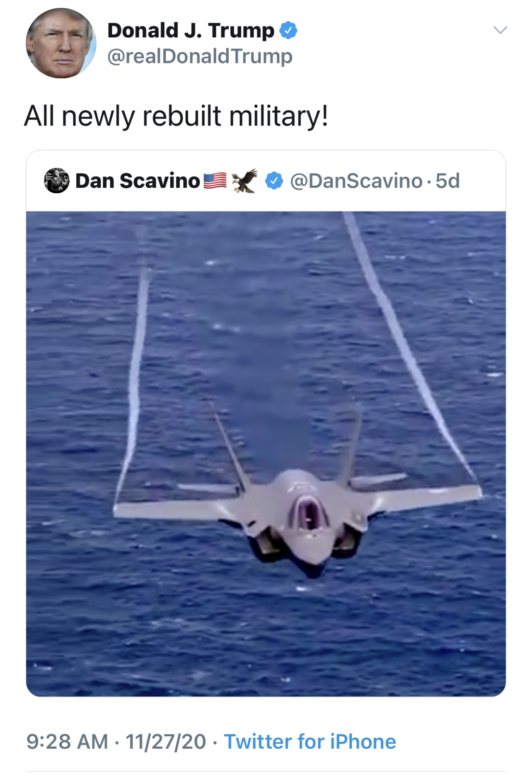Open the Twitter for iPhone link

click(x=310, y=742)
